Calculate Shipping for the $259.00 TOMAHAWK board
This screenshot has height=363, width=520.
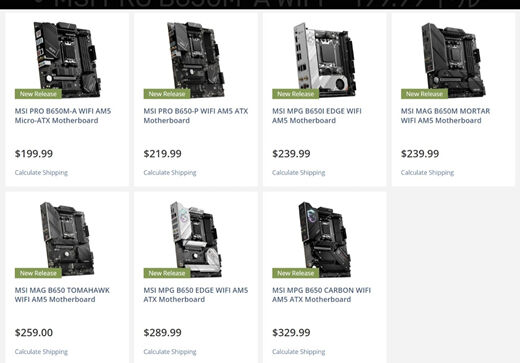41,352
